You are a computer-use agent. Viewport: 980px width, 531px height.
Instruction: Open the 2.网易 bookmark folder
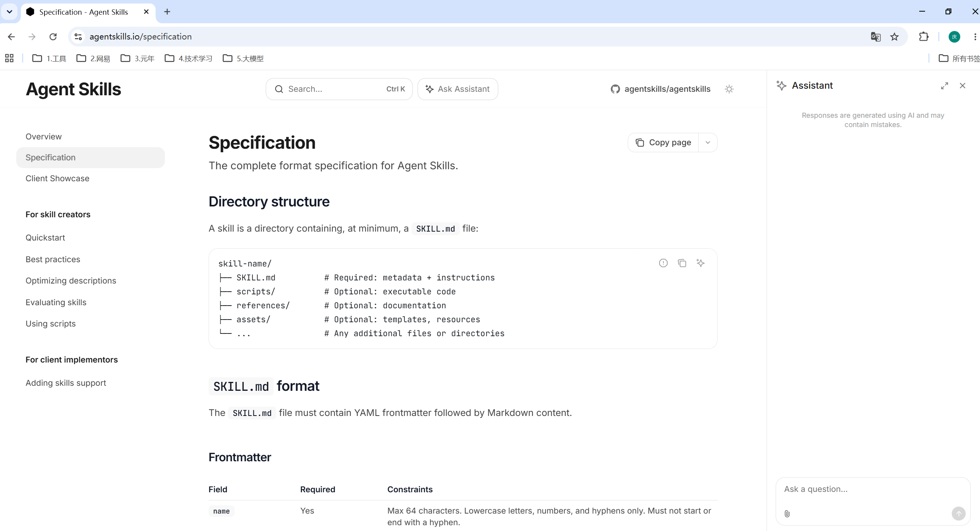pyautogui.click(x=93, y=58)
